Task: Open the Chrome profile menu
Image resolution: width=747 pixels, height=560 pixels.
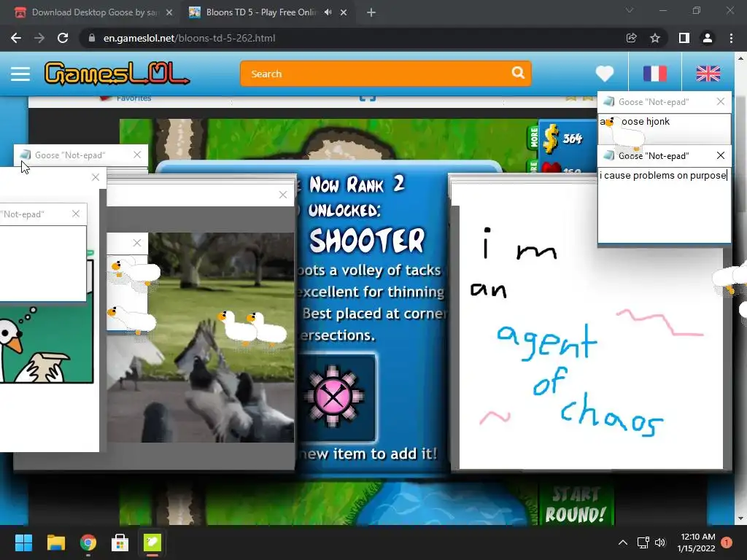Action: (708, 38)
